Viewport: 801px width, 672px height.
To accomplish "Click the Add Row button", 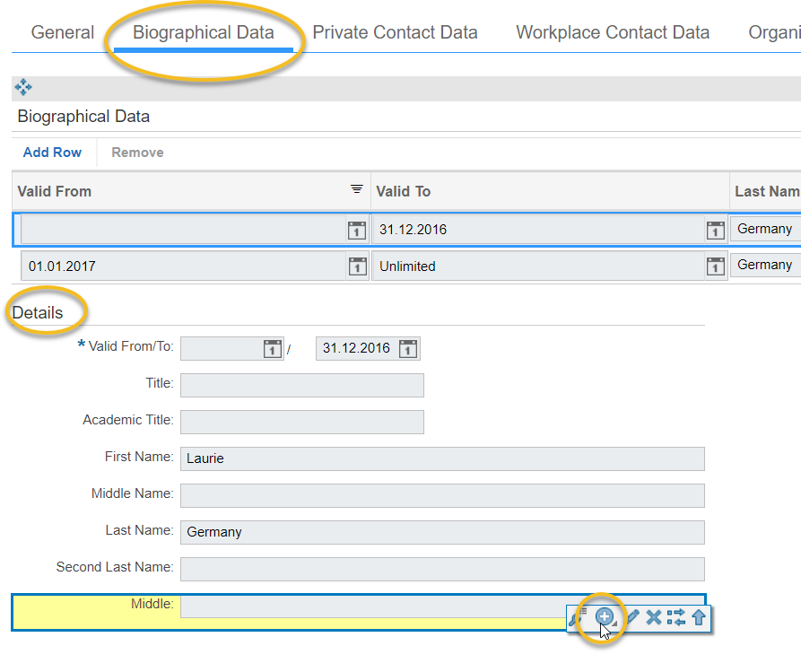I will click(52, 152).
